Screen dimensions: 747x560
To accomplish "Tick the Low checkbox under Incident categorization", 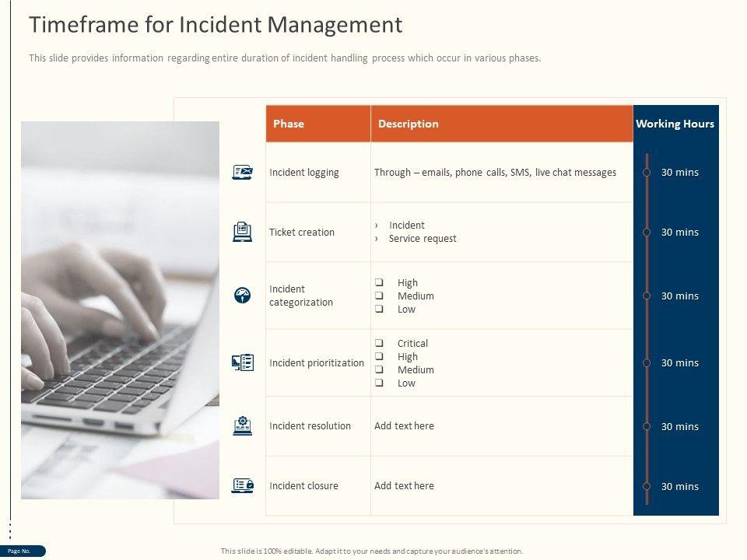I will [379, 309].
